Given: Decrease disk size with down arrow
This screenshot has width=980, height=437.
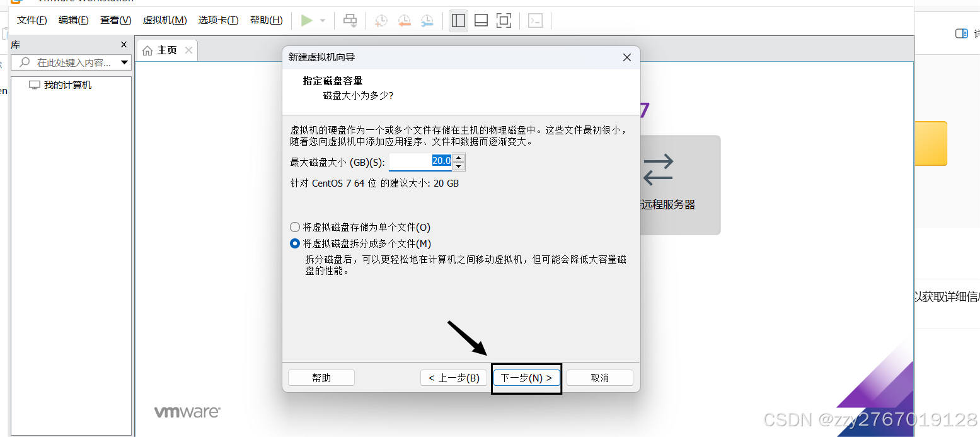Looking at the screenshot, I should pyautogui.click(x=459, y=166).
